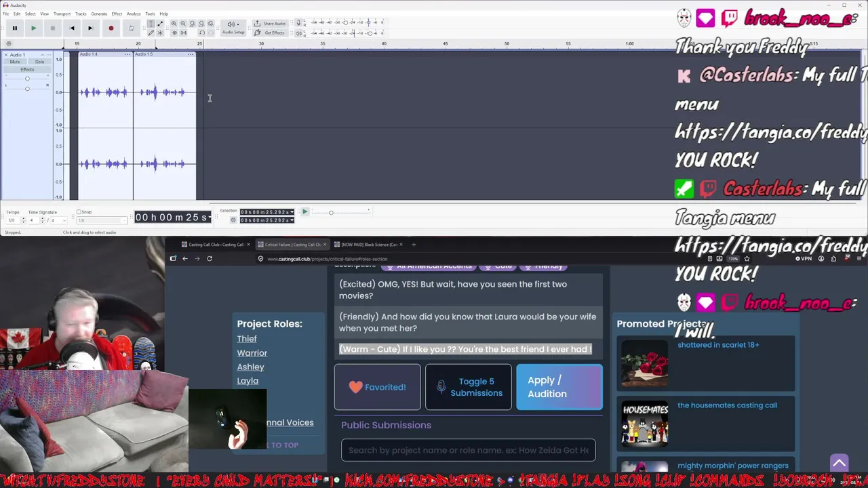This screenshot has width=868, height=488.
Task: Open the Effect menu
Action: click(x=117, y=14)
